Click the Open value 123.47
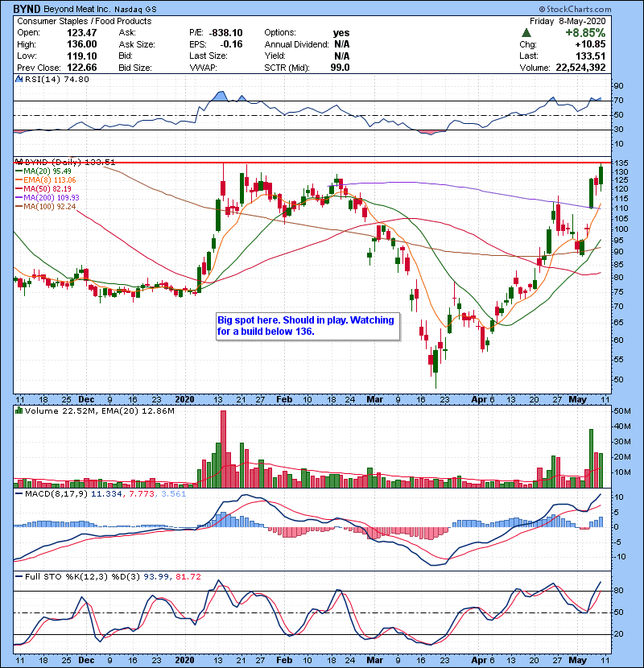This screenshot has width=644, height=668. click(x=82, y=33)
